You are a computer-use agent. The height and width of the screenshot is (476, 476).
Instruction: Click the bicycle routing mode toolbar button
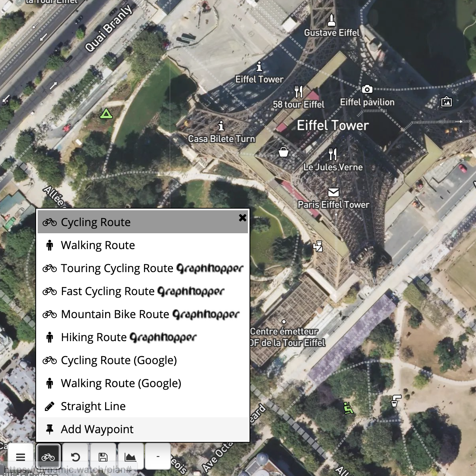(x=48, y=457)
